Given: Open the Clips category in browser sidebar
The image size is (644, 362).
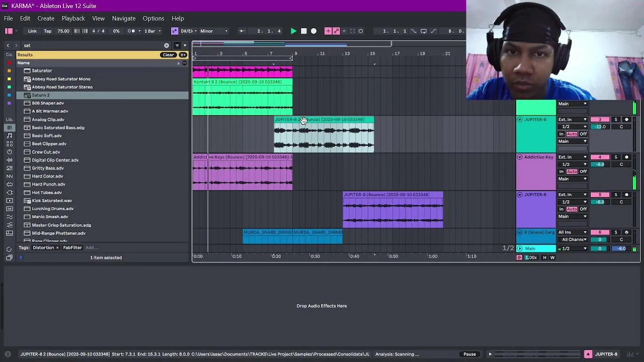Looking at the screenshot, I should (9, 201).
